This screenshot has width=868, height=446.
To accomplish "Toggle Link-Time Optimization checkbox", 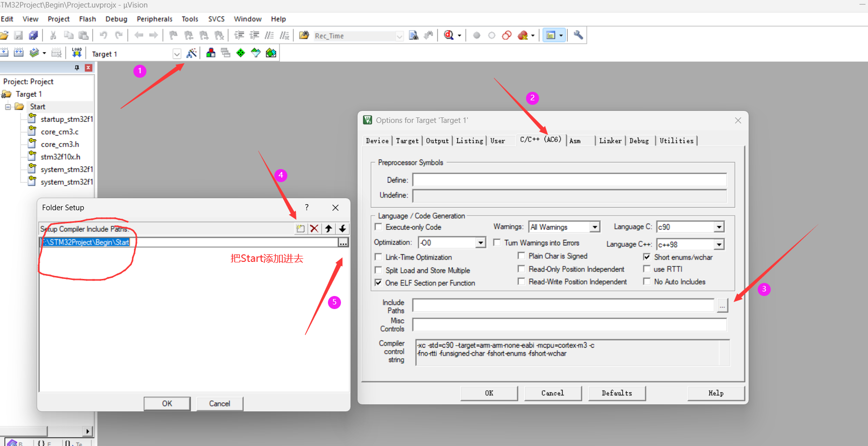I will 379,257.
